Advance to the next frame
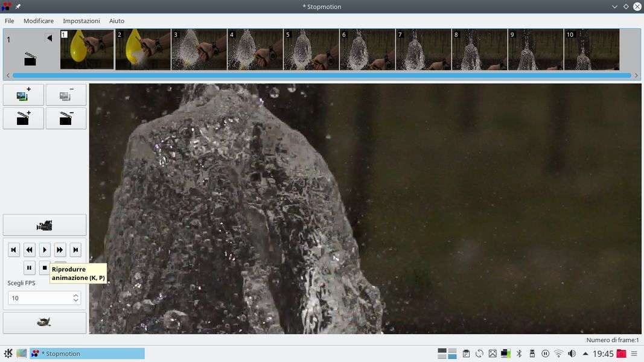Screen dimensions: 644x362 pyautogui.click(x=60, y=250)
